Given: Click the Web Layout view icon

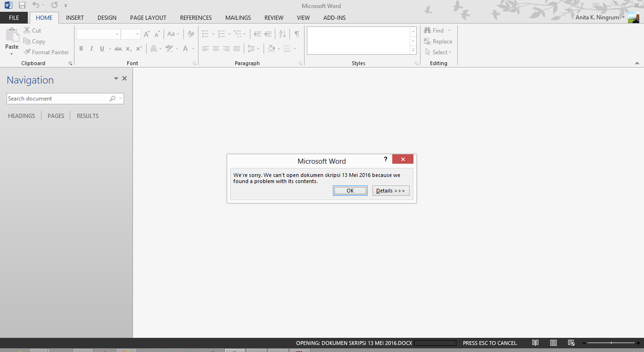Looking at the screenshot, I should coord(571,343).
